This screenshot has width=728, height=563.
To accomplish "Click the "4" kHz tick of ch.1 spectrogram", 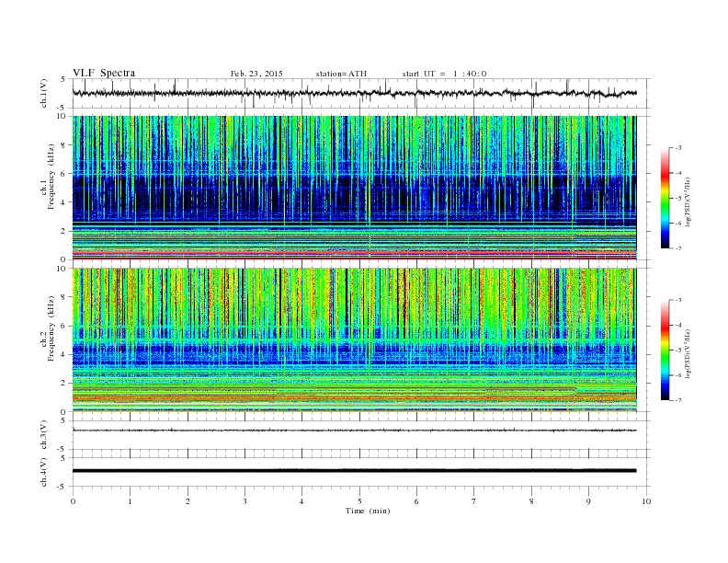I will [x=63, y=202].
